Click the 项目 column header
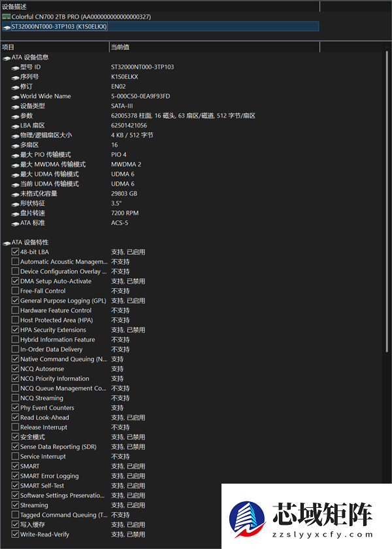Image resolution: width=392 pixels, height=549 pixels. click(x=55, y=47)
